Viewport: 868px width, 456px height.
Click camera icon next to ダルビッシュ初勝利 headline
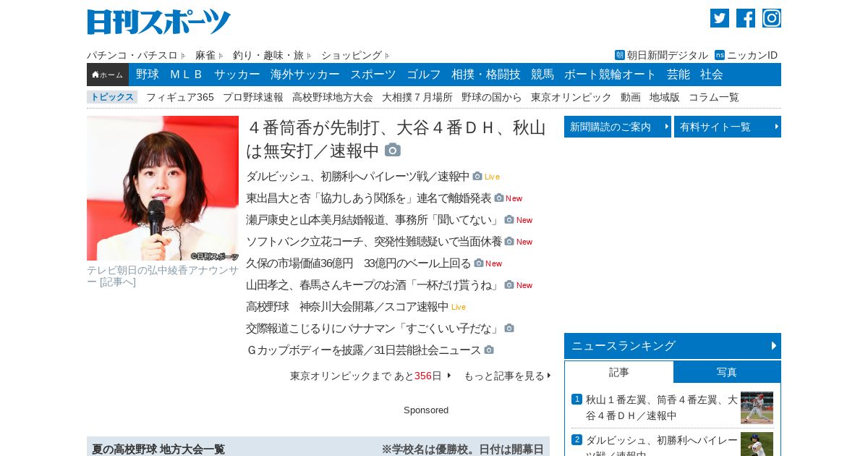tap(477, 176)
